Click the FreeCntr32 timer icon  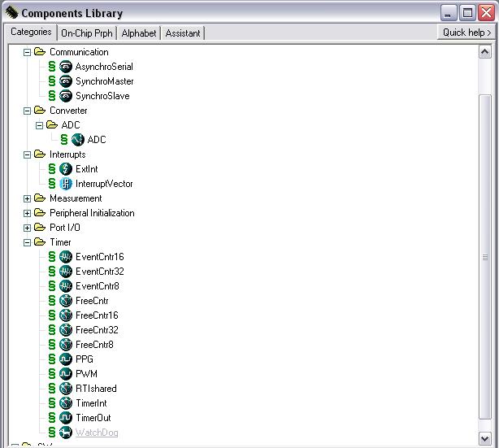pos(66,330)
